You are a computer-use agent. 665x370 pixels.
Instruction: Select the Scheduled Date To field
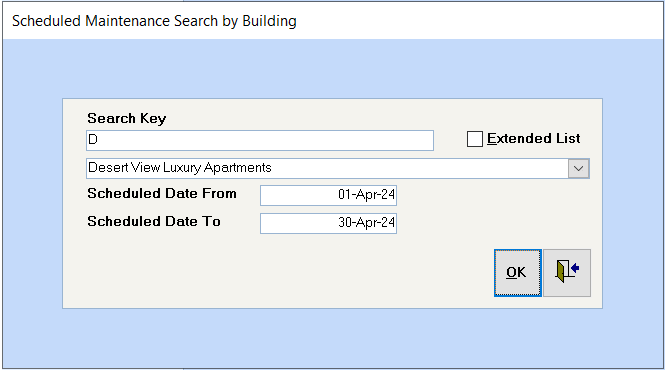[328, 223]
